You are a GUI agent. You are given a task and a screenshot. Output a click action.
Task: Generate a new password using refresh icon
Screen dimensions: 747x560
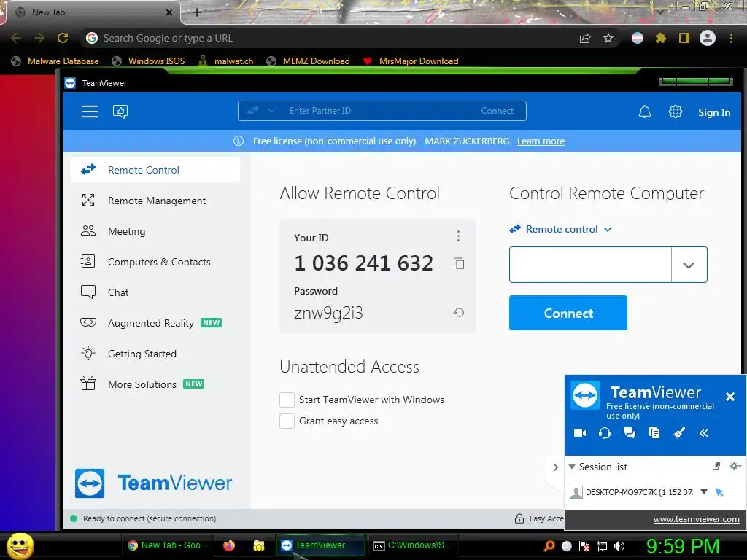(458, 312)
